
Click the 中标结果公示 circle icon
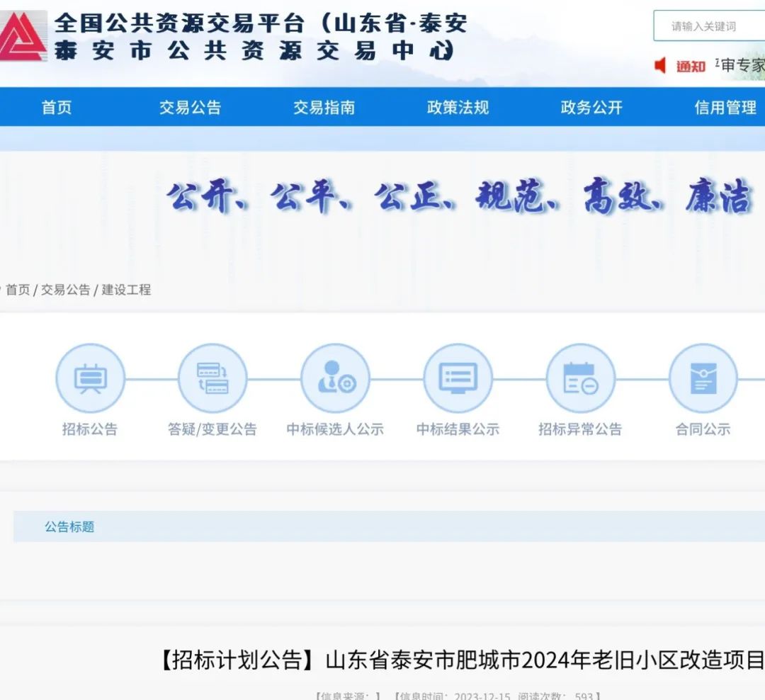click(x=458, y=378)
